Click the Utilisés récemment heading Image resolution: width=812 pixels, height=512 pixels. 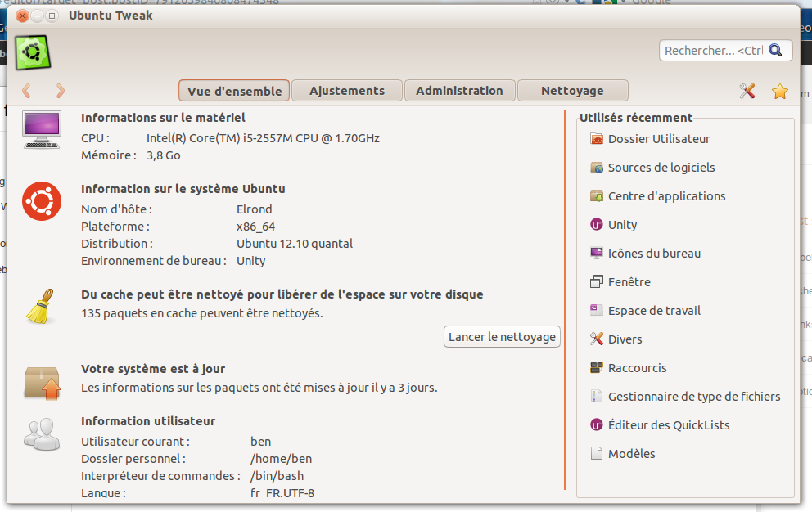pos(636,118)
